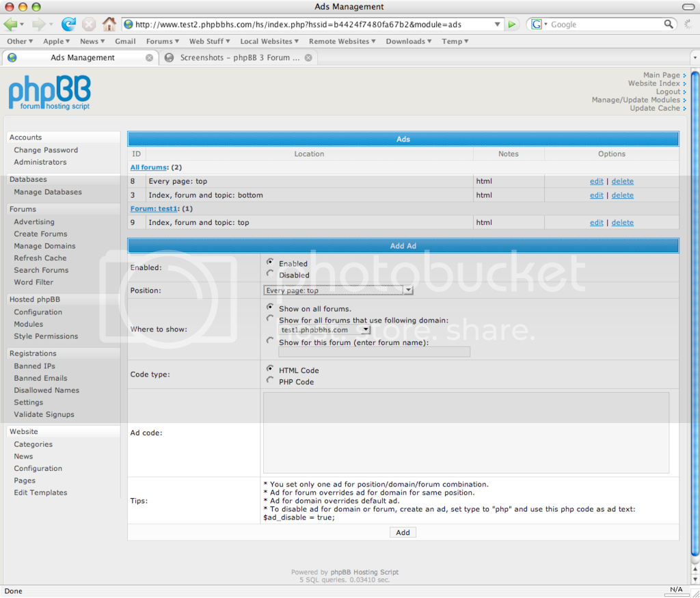
Task: Click the browser Back arrow button
Action: [x=11, y=25]
